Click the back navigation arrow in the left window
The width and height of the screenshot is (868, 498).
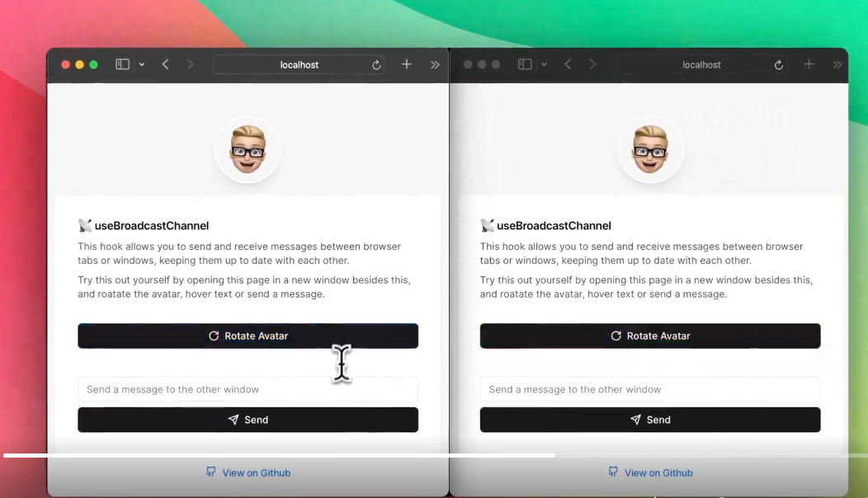point(164,63)
